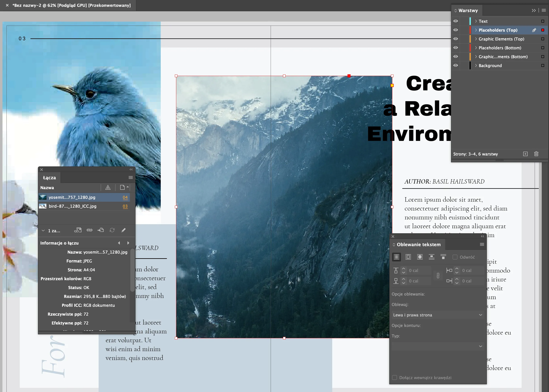
Task: Open the Warstwy panel hamburger menu
Action: click(x=544, y=10)
